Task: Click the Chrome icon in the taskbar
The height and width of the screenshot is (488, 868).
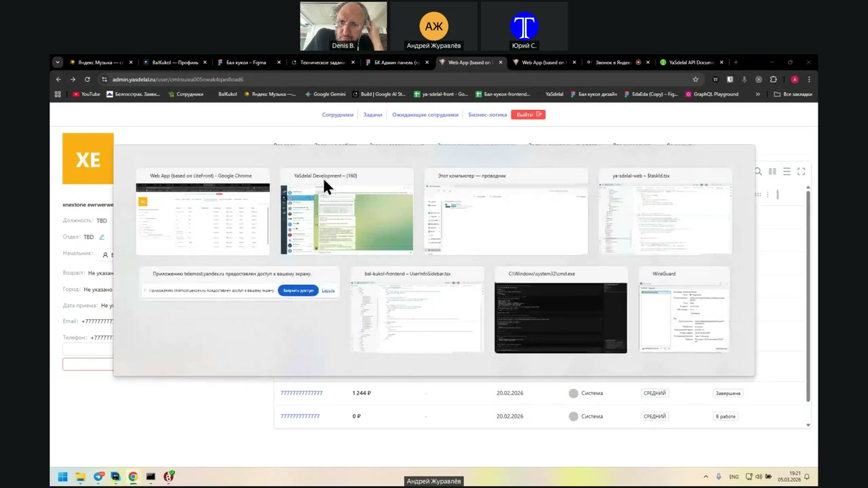Action: (133, 476)
